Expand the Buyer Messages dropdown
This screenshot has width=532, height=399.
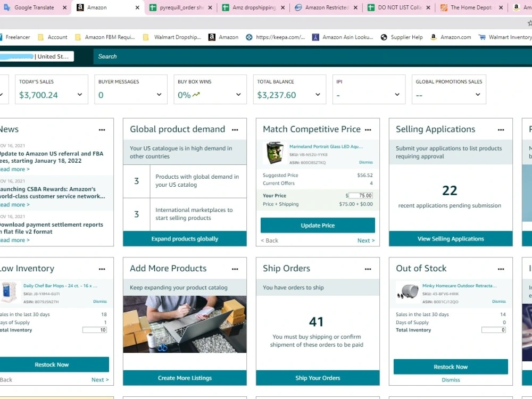[159, 95]
